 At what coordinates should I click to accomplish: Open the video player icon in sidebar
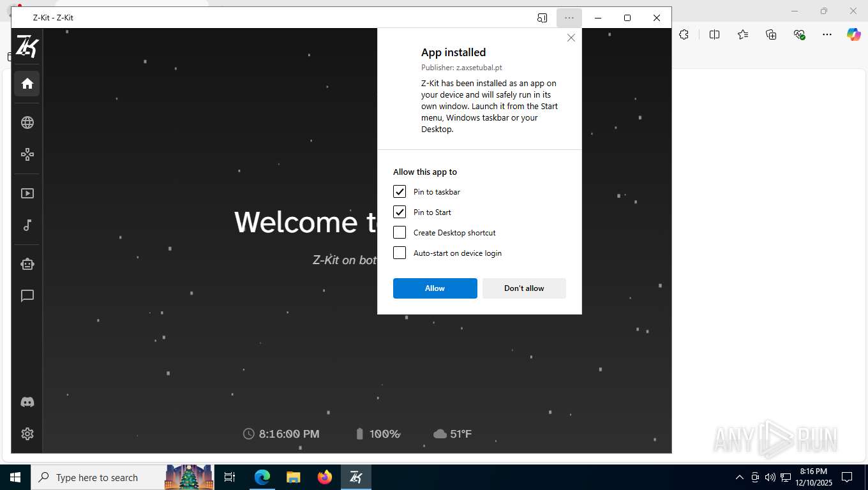[27, 193]
